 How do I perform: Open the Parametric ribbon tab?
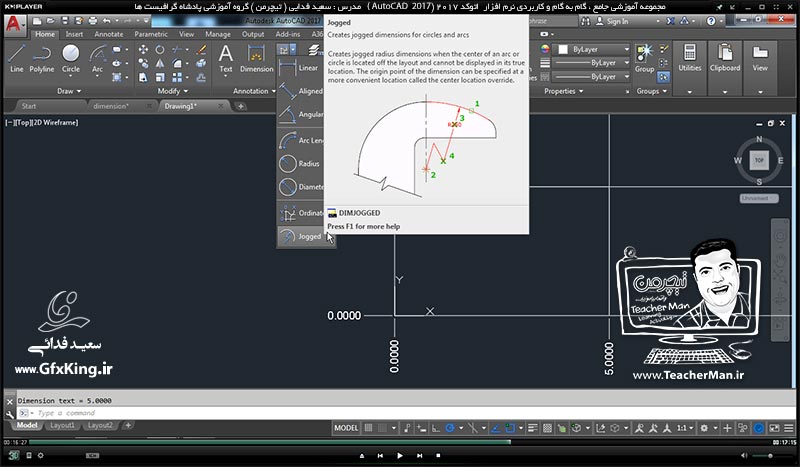pyautogui.click(x=151, y=34)
